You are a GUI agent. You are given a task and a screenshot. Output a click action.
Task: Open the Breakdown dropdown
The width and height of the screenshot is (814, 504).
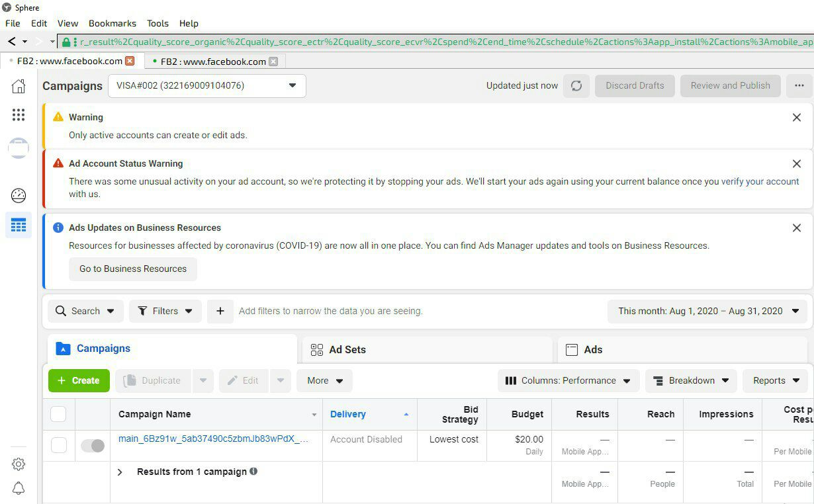point(691,380)
